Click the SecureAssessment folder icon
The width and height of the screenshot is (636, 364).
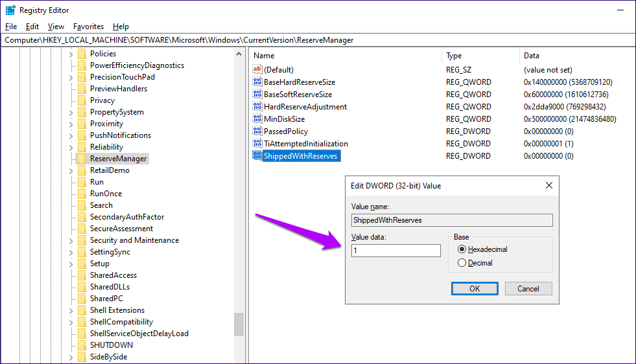[82, 229]
